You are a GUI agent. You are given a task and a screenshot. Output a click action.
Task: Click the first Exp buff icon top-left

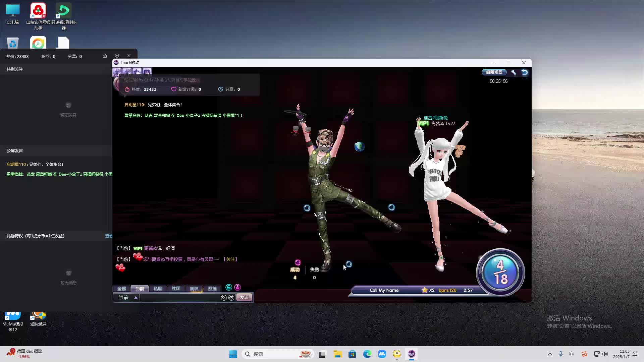[117, 72]
